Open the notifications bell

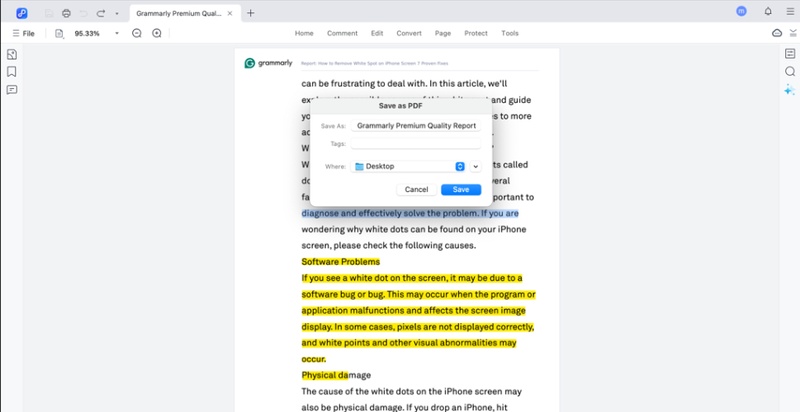point(767,12)
